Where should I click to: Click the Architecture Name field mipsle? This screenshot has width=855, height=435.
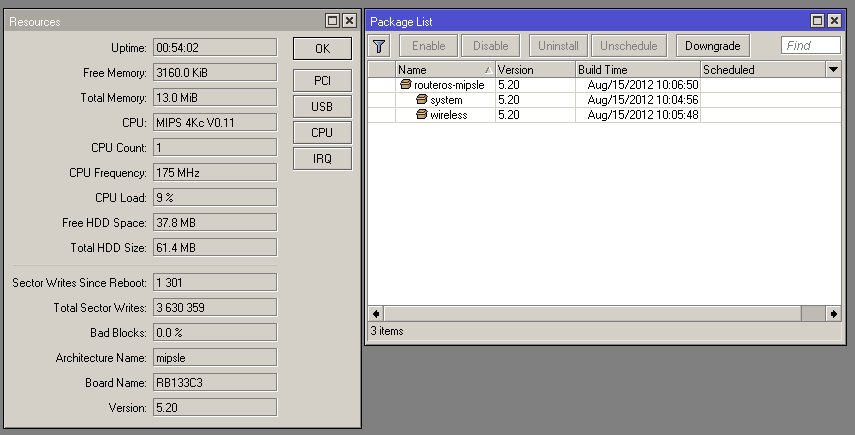(x=215, y=358)
